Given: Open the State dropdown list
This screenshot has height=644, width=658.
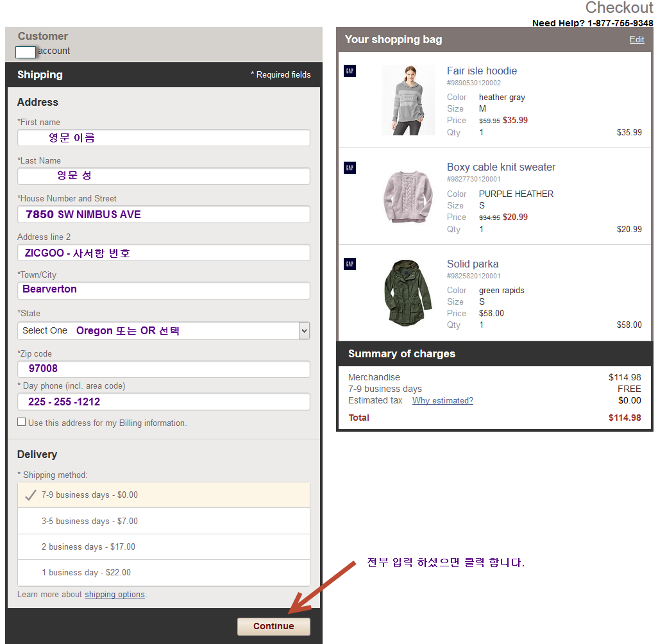Looking at the screenshot, I should (164, 331).
